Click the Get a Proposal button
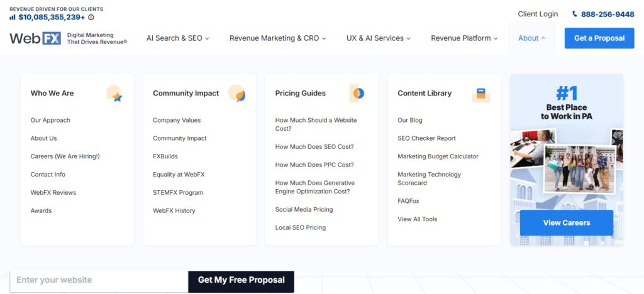The image size is (644, 294). pyautogui.click(x=599, y=38)
